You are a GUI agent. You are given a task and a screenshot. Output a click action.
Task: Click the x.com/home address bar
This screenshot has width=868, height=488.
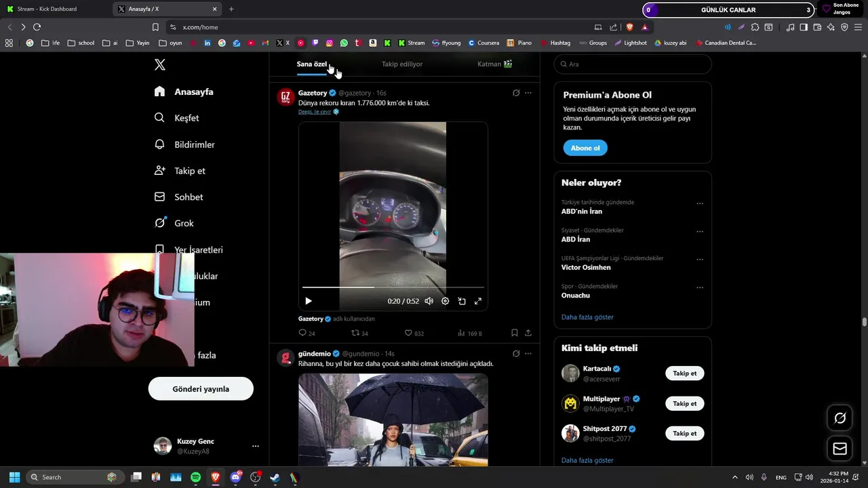tap(380, 27)
